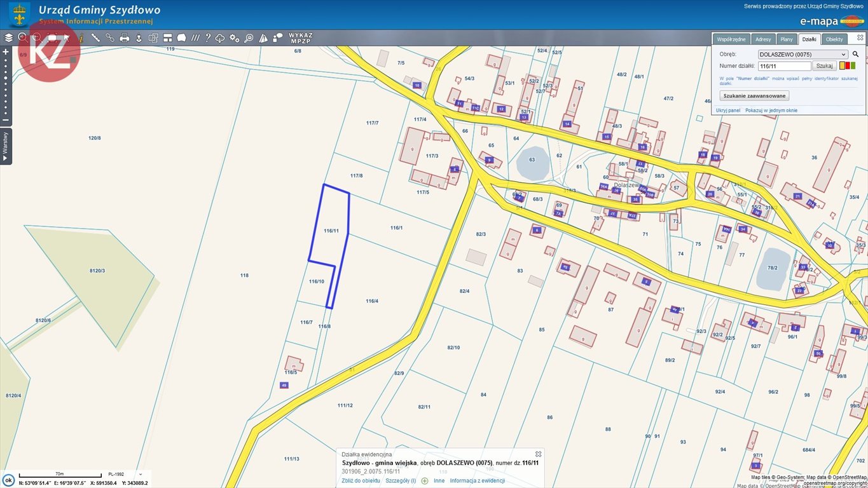The width and height of the screenshot is (868, 488).
Task: Open Szukanie zaawansowane
Action: click(755, 96)
